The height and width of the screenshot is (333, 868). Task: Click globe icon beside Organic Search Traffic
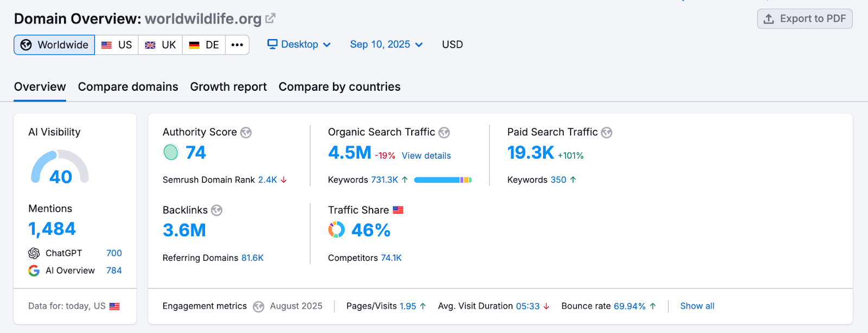[444, 133]
